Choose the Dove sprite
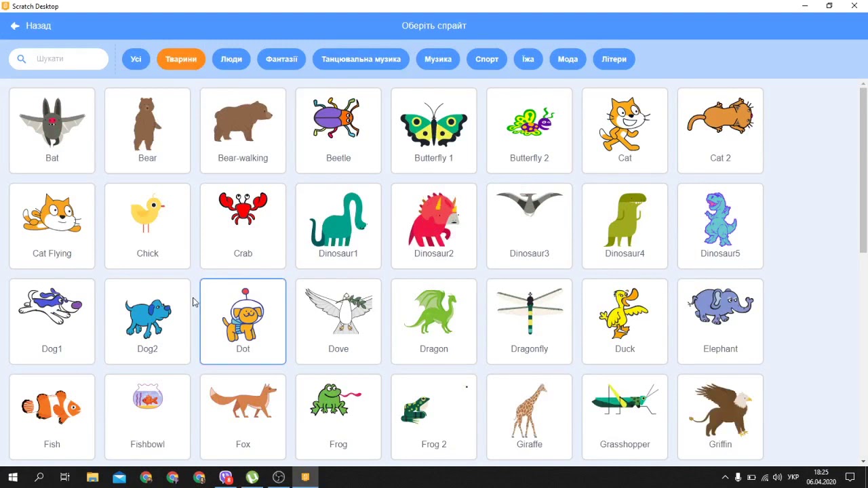868x488 pixels. click(x=338, y=321)
